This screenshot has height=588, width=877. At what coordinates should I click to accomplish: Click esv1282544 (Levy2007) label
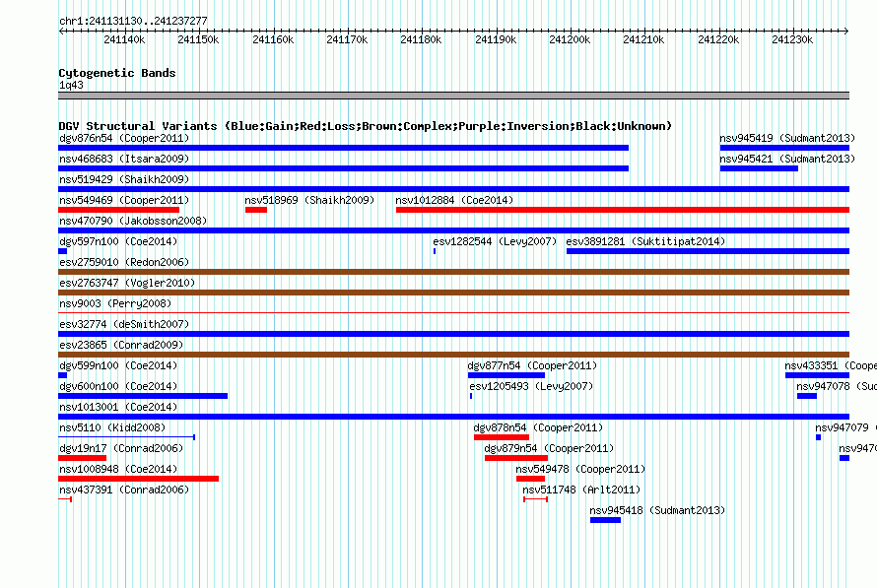click(x=495, y=241)
